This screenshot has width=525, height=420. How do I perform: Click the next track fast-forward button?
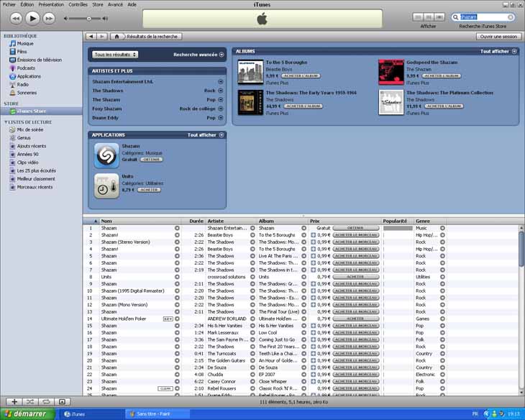(x=49, y=19)
